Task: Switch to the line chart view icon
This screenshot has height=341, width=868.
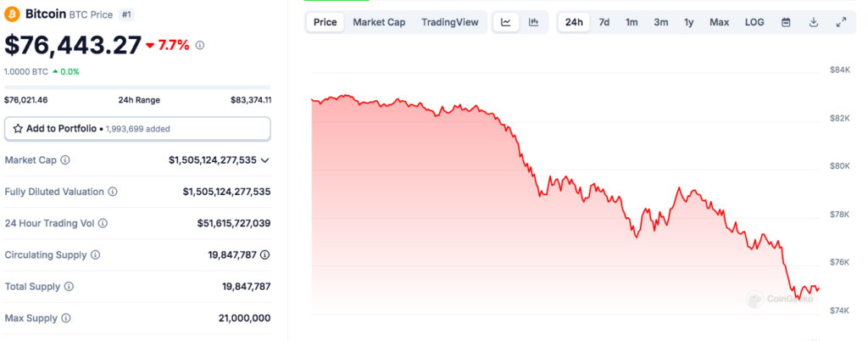Action: pos(506,22)
